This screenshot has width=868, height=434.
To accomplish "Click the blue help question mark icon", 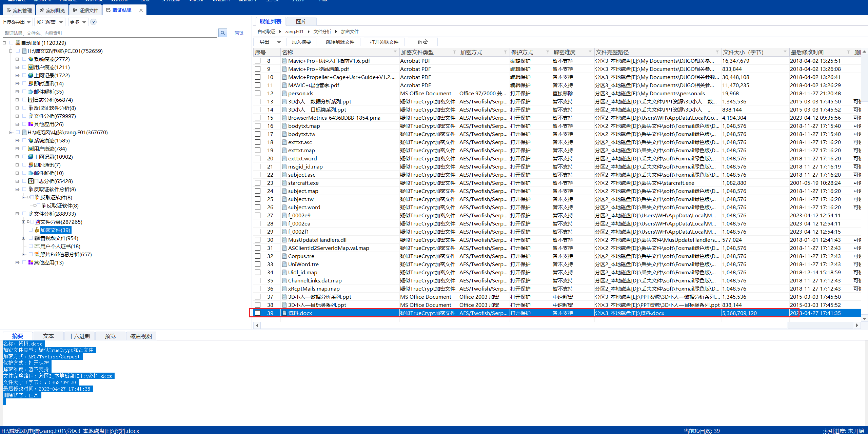I will tap(94, 22).
